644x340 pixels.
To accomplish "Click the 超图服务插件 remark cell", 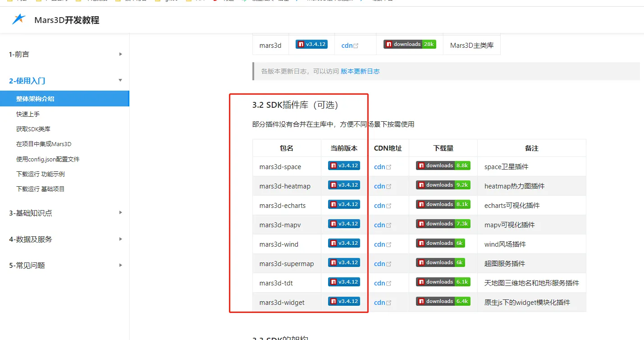I will tap(532, 264).
